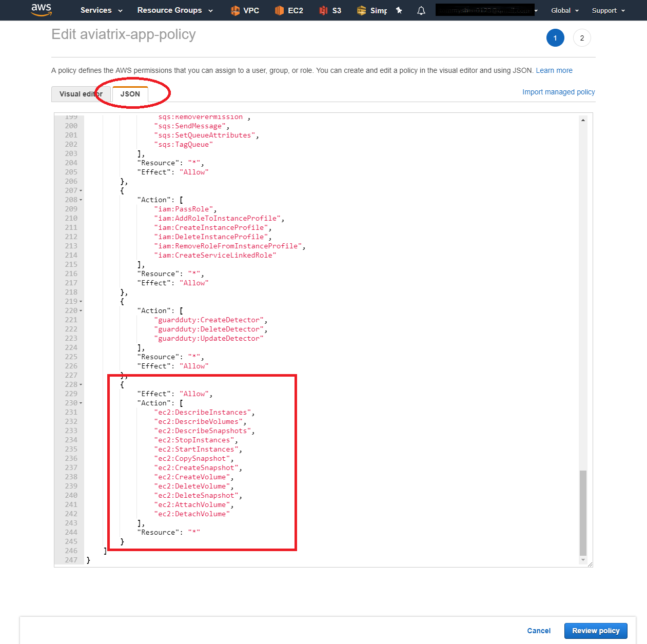Click the AWS logo home icon
Screen dimensions: 647x644
[x=41, y=10]
